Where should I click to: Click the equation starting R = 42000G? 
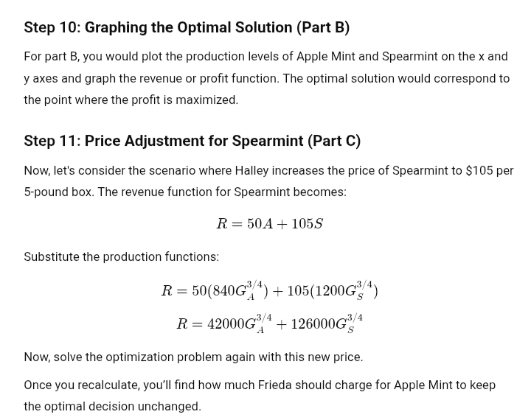click(x=270, y=323)
